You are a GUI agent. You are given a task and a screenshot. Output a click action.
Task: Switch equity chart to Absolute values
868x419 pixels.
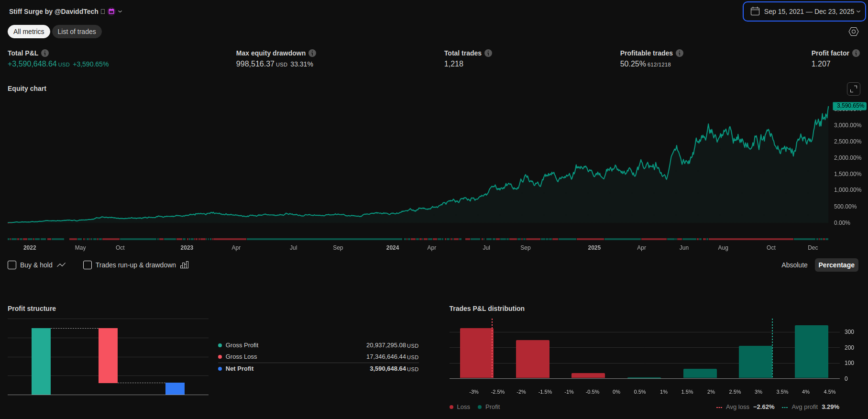click(x=794, y=265)
